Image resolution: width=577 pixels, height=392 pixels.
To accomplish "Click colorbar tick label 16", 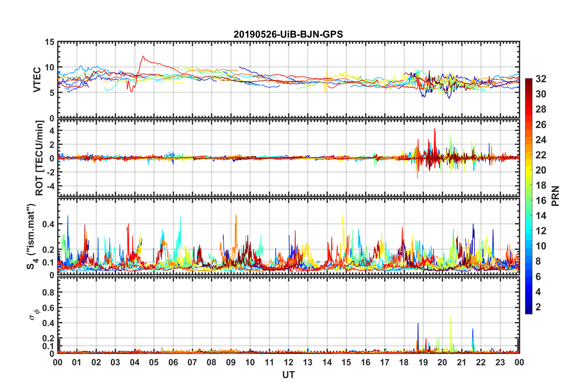I will tap(541, 201).
